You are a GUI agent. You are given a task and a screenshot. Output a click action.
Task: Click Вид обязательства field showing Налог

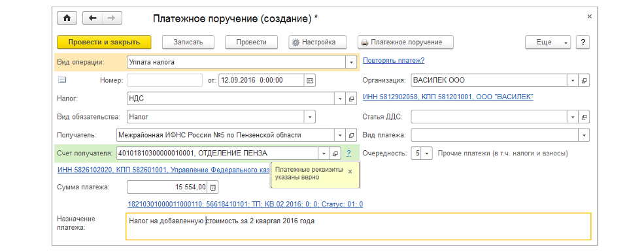tap(216, 117)
